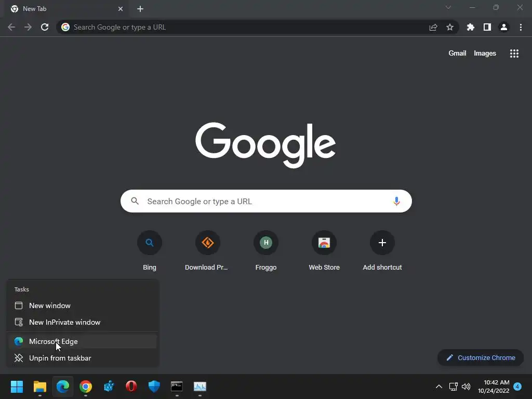Go forward using the forward arrow

tap(28, 27)
